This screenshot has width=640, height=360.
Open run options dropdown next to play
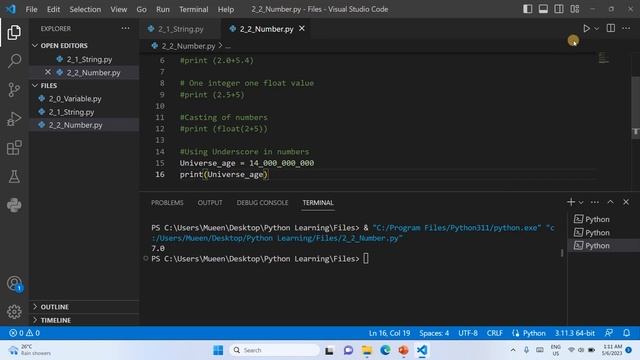tap(596, 29)
